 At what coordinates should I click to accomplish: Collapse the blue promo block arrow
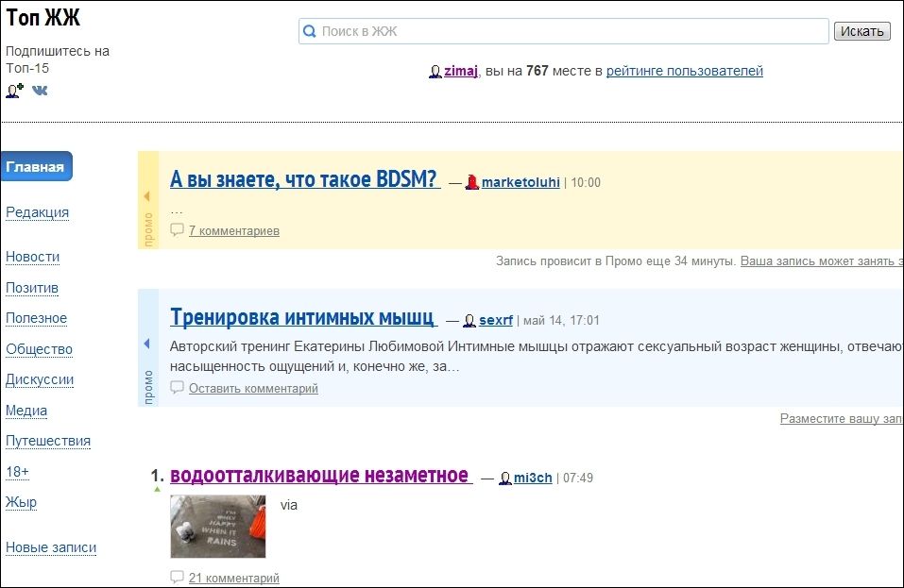tap(147, 344)
